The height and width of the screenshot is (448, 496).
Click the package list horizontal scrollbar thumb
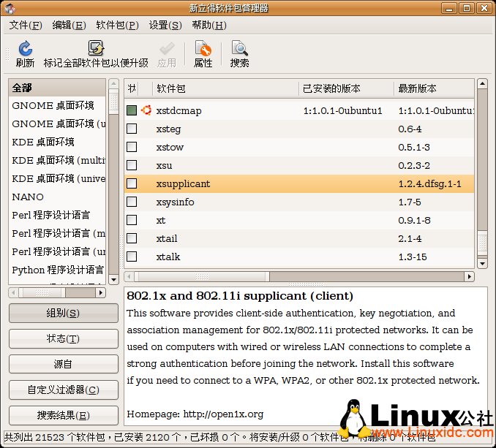tap(202, 277)
